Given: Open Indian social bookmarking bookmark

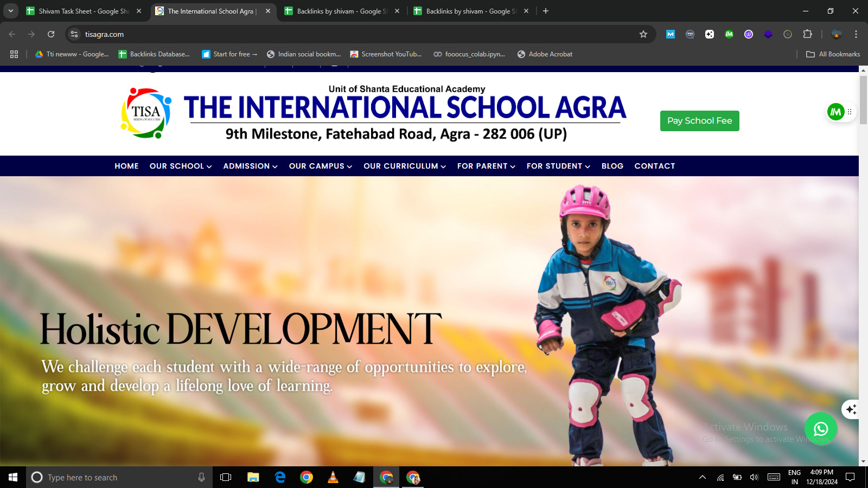Looking at the screenshot, I should (304, 54).
